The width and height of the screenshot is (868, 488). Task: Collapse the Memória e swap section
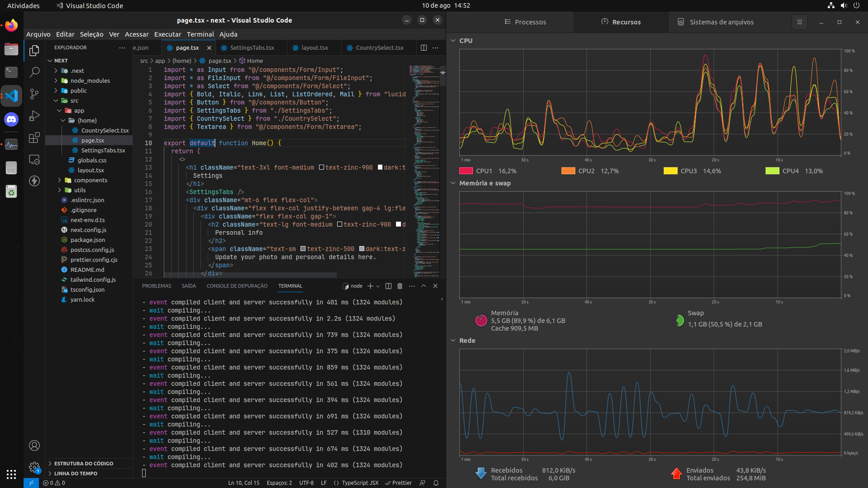point(453,183)
